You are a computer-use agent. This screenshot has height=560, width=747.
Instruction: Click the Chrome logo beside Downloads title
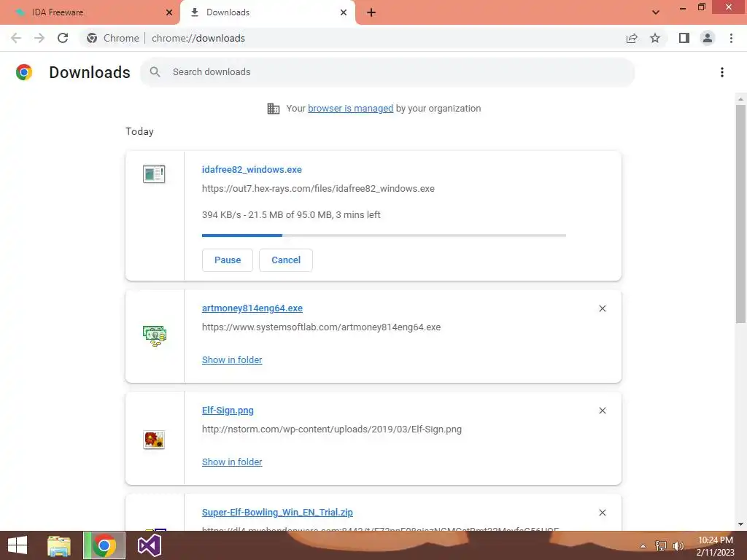click(x=24, y=72)
